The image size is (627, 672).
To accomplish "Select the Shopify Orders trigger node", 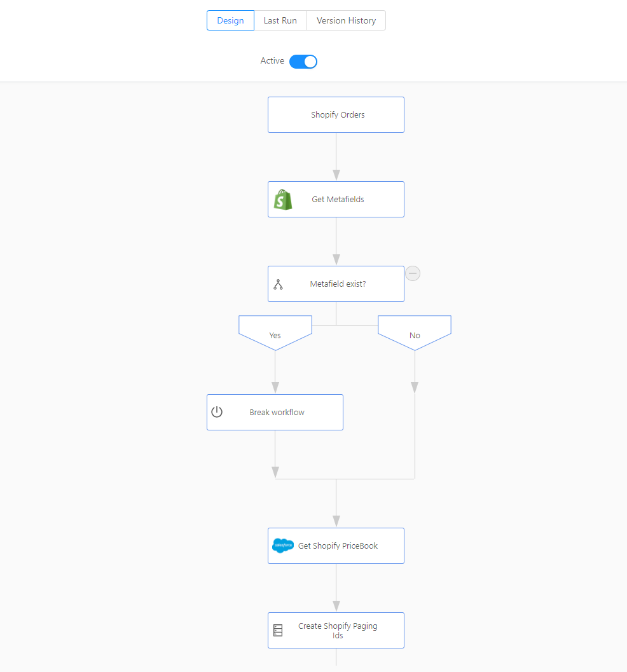I will click(x=337, y=115).
